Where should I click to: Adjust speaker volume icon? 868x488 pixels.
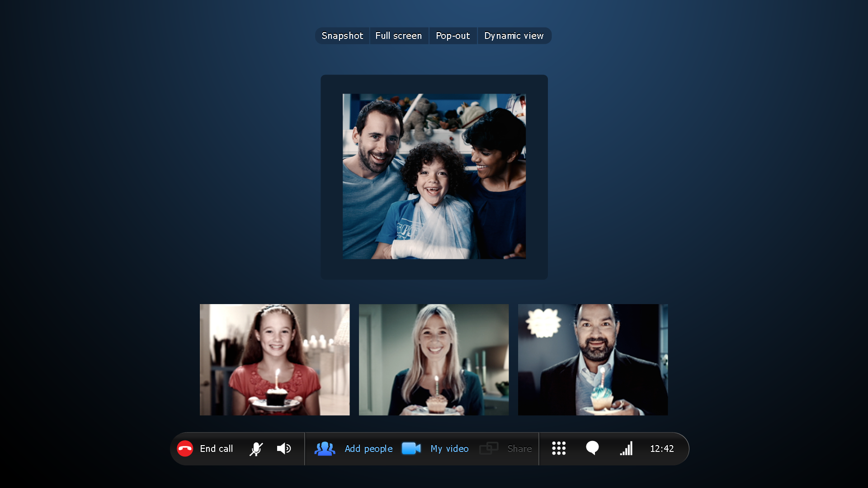pyautogui.click(x=285, y=448)
